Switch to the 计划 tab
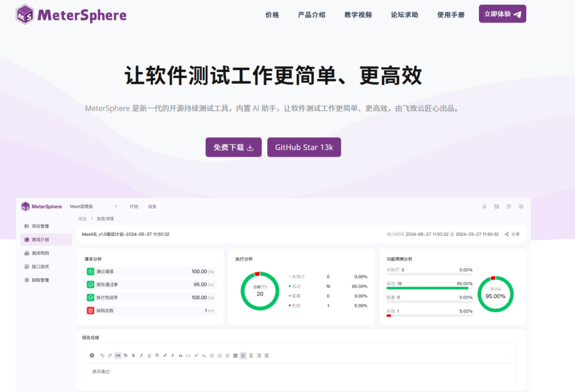This screenshot has height=392, width=575. [x=134, y=206]
